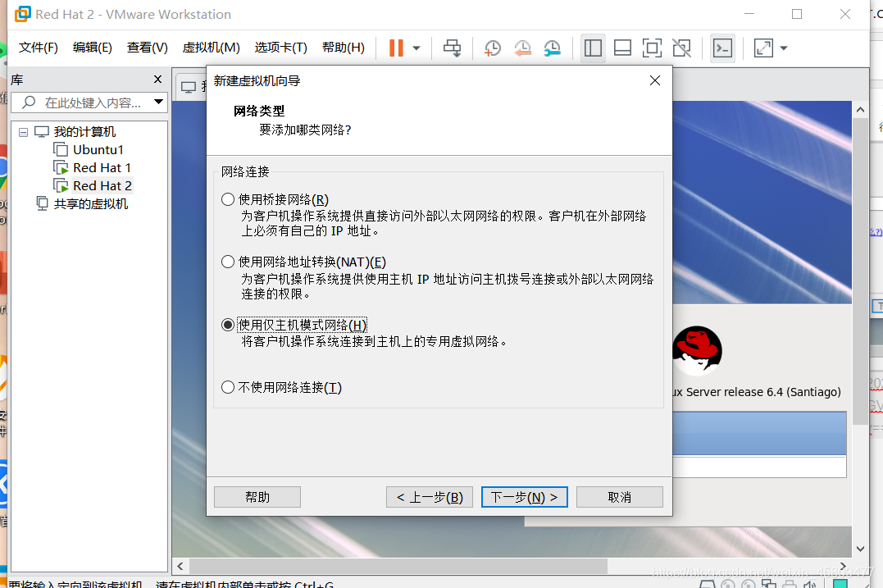Select 不使用网络连接(T) radio option
The image size is (883, 588).
[x=228, y=388]
